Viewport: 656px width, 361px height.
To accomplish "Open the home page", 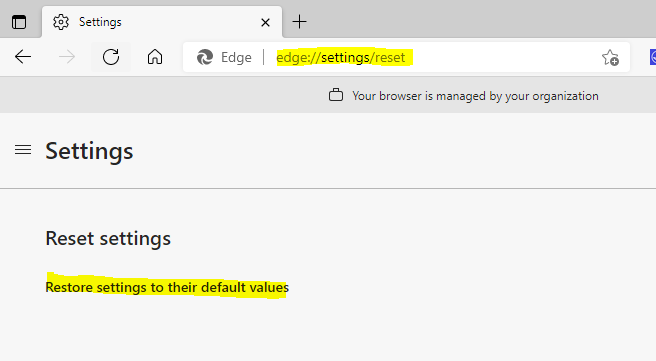I will pyautogui.click(x=155, y=56).
